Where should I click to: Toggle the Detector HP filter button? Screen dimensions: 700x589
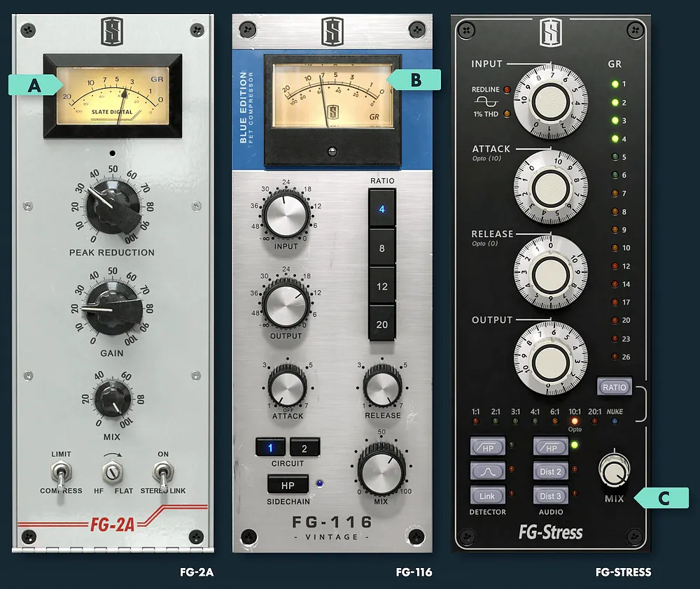click(x=487, y=447)
